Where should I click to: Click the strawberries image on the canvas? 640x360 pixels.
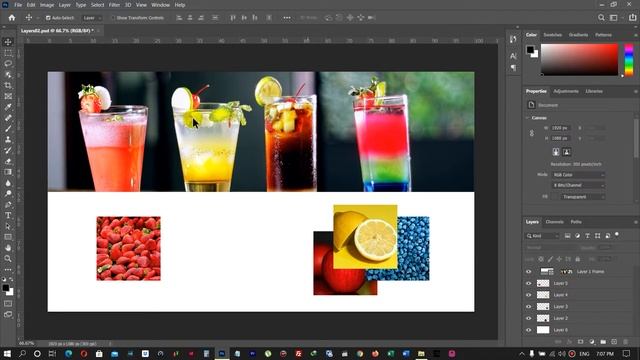coord(129,249)
